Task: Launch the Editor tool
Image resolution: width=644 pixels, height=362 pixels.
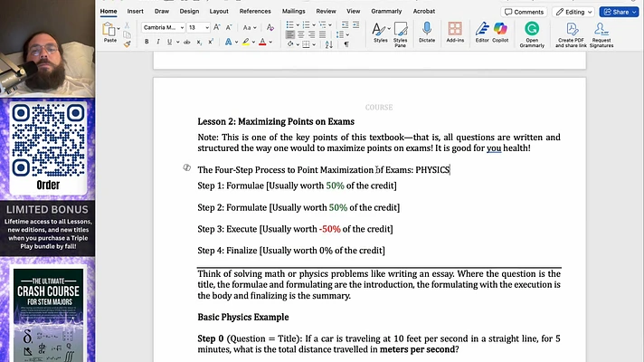Action: 482,32
